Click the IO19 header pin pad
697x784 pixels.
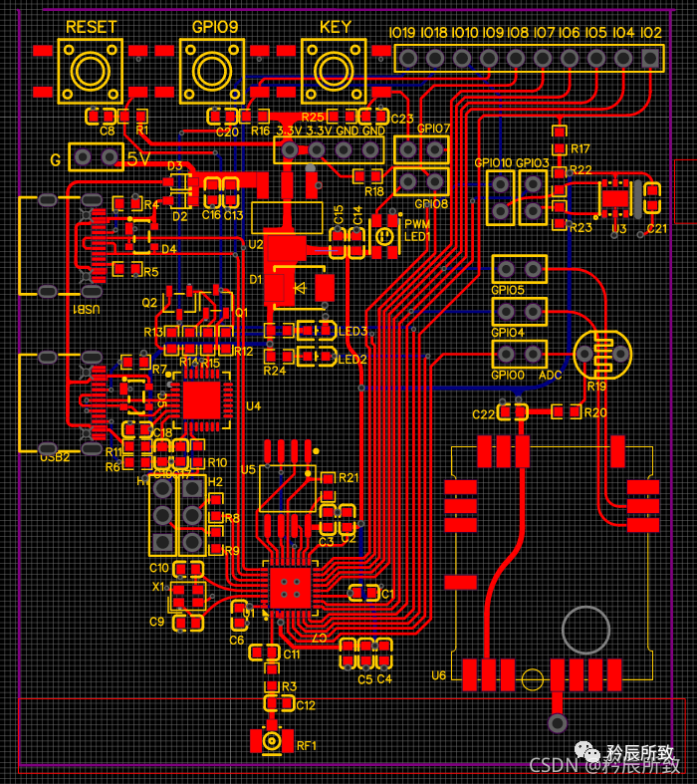[x=408, y=58]
